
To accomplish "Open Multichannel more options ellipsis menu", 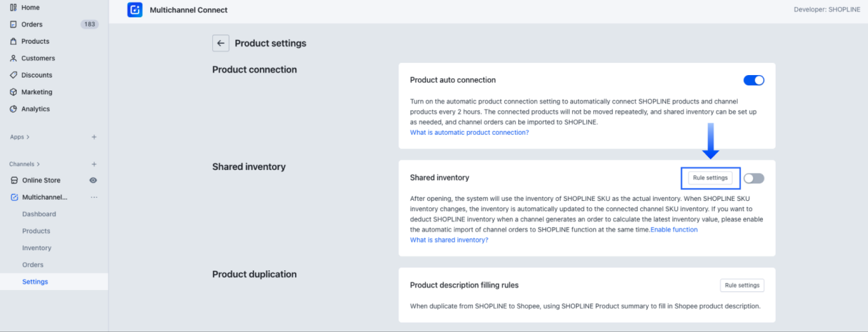I will pyautogui.click(x=94, y=197).
